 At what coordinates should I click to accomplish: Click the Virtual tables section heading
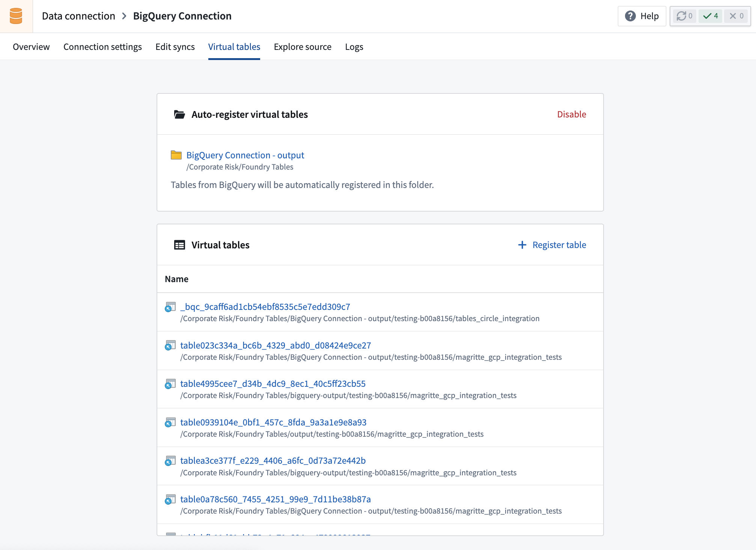click(x=220, y=245)
